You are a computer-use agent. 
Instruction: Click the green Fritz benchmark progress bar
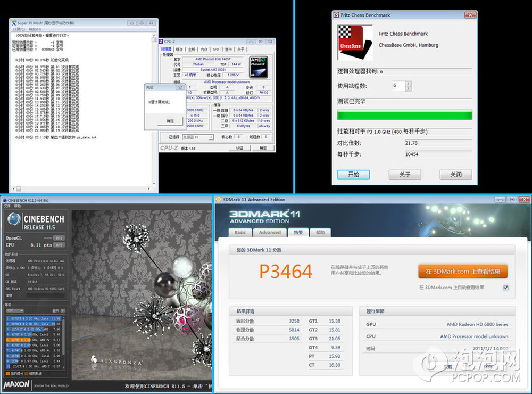tap(405, 115)
